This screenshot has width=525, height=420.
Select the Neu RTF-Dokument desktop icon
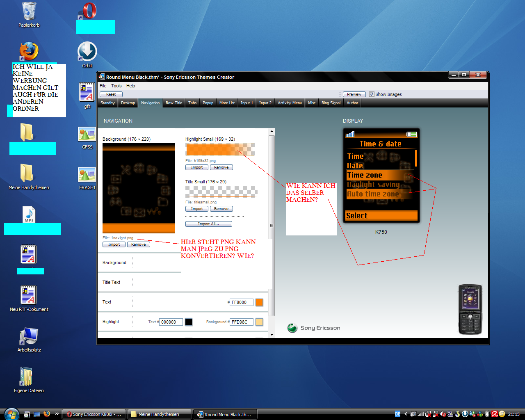point(29,295)
